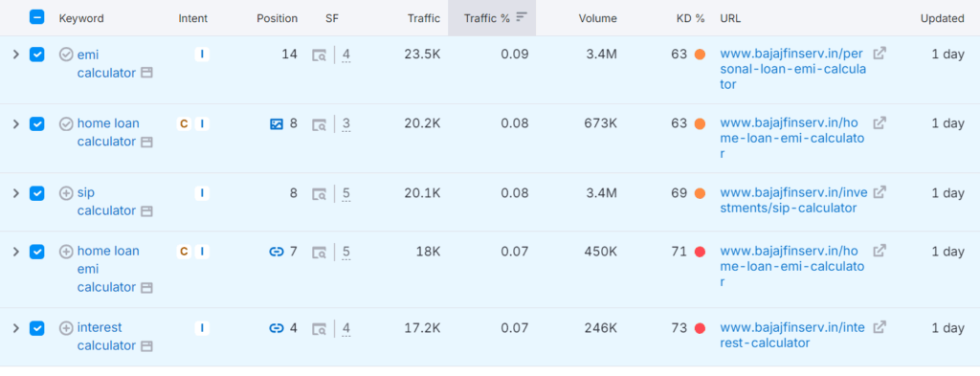Add sip calculator using plus icon
980x376 pixels.
coord(66,193)
